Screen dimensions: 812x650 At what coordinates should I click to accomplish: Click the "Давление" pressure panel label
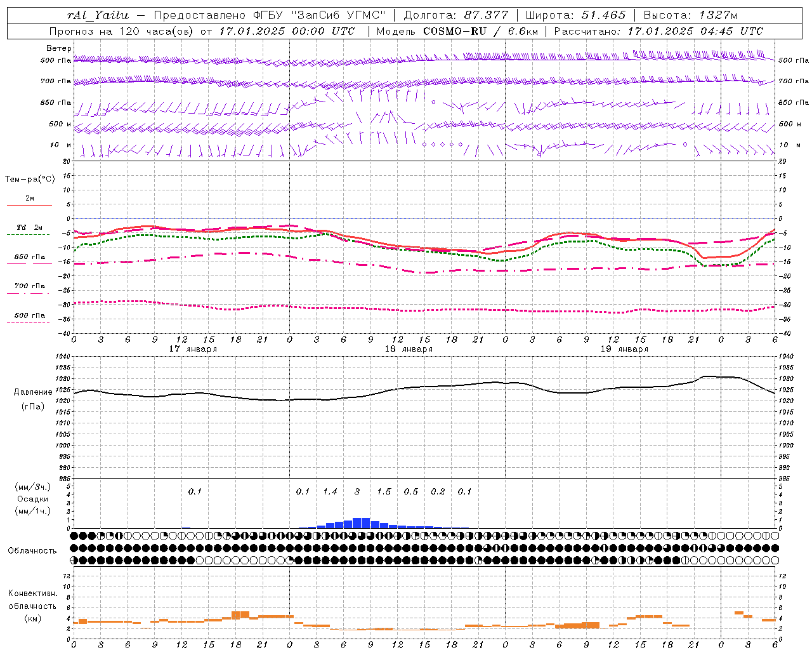pos(33,392)
